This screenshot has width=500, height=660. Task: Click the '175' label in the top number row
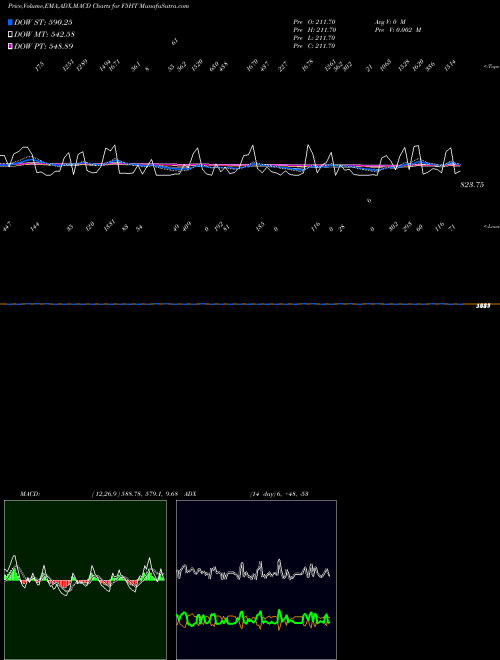pos(39,66)
